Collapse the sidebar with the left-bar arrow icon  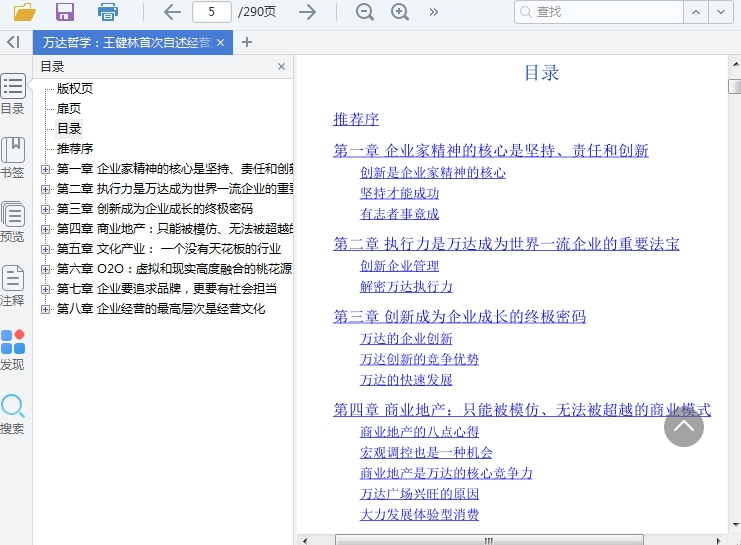pos(14,42)
